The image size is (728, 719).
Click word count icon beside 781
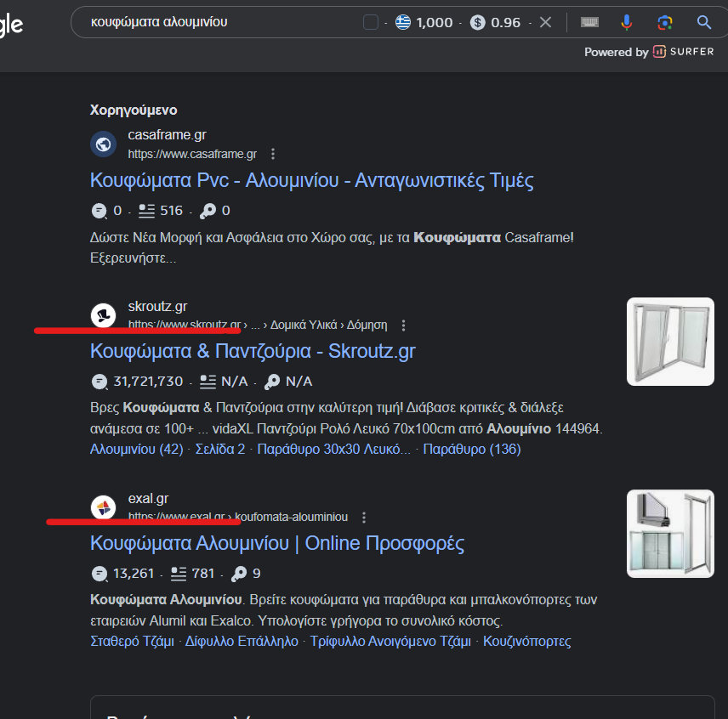coord(179,574)
